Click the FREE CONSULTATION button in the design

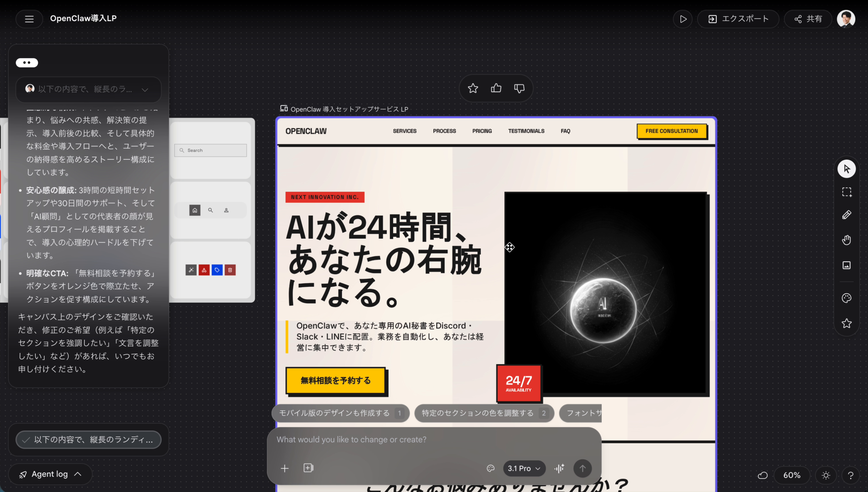[x=672, y=131]
